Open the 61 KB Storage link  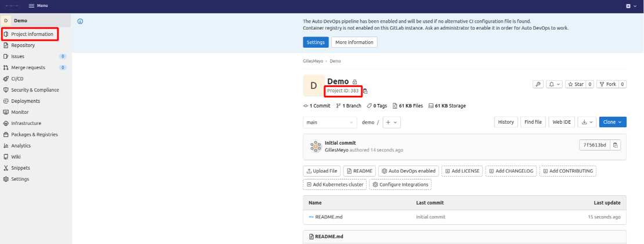tap(447, 106)
